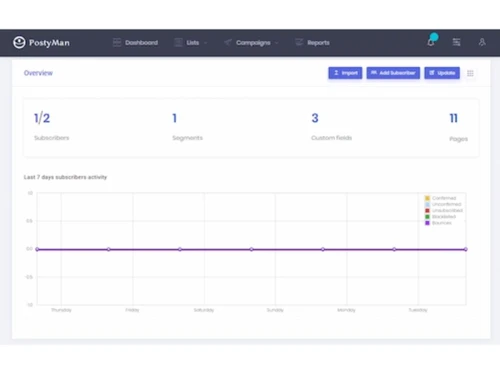Screen dimensions: 500x375
Task: Expand the Lists dropdown arrow
Action: pyautogui.click(x=205, y=43)
